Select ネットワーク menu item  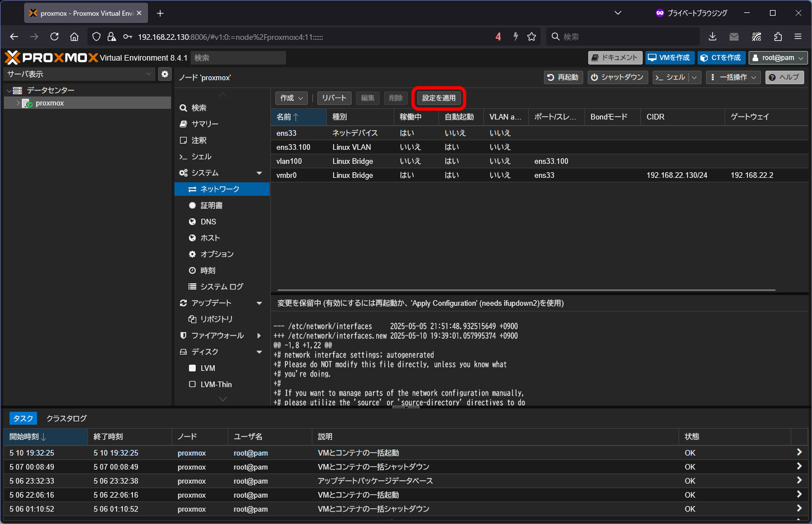pyautogui.click(x=222, y=189)
